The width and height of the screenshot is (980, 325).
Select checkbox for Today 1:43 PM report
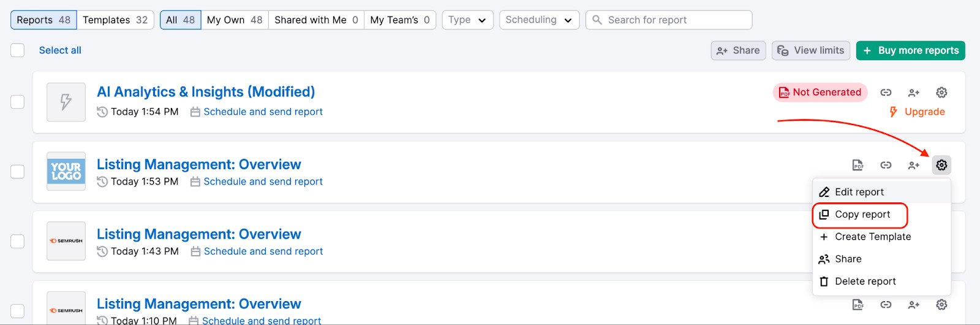point(18,242)
